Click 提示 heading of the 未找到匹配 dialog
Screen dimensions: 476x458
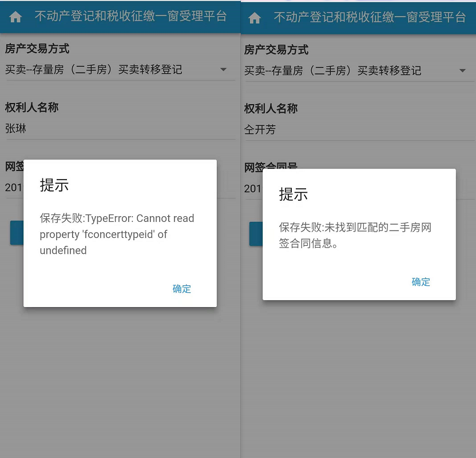tap(293, 194)
